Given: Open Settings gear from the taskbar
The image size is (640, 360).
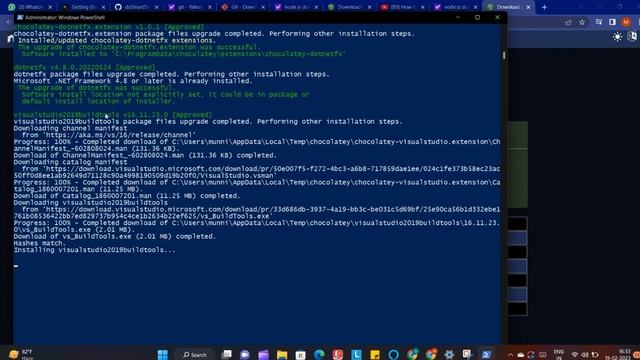Looking at the screenshot, I should click(449, 354).
